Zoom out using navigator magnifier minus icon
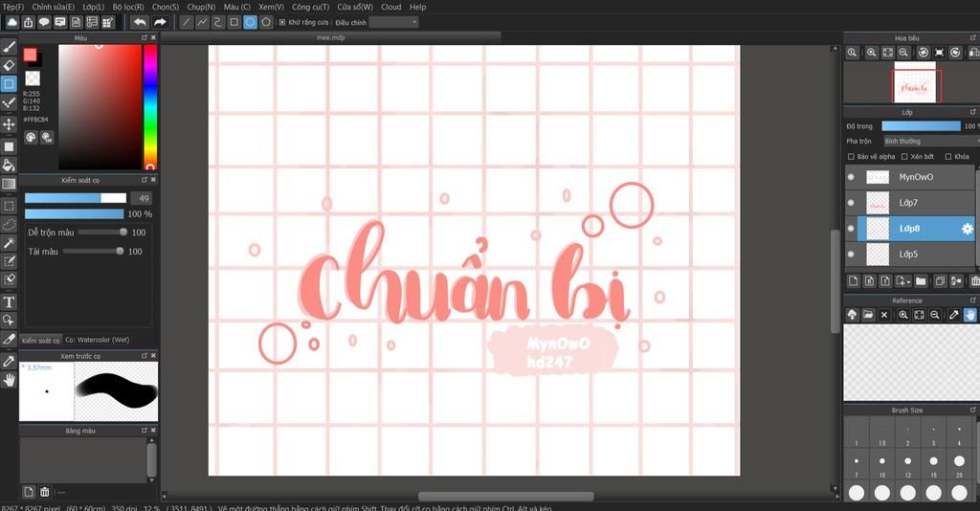Screen dimensions: 980x511 point(903,53)
